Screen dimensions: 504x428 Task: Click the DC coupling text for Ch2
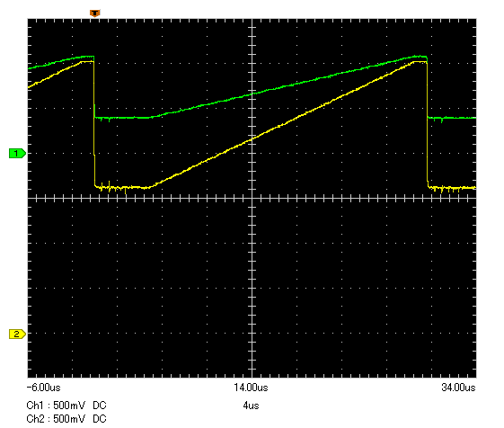(x=100, y=419)
